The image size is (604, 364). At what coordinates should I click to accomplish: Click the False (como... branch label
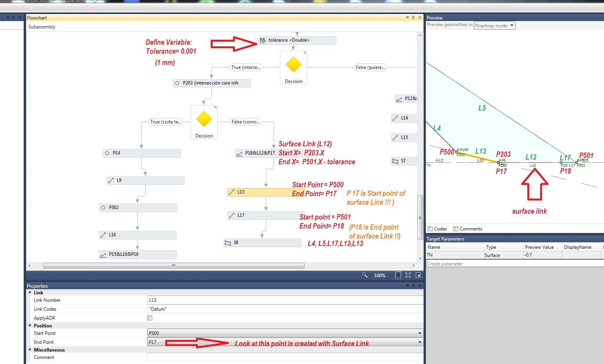(x=246, y=122)
